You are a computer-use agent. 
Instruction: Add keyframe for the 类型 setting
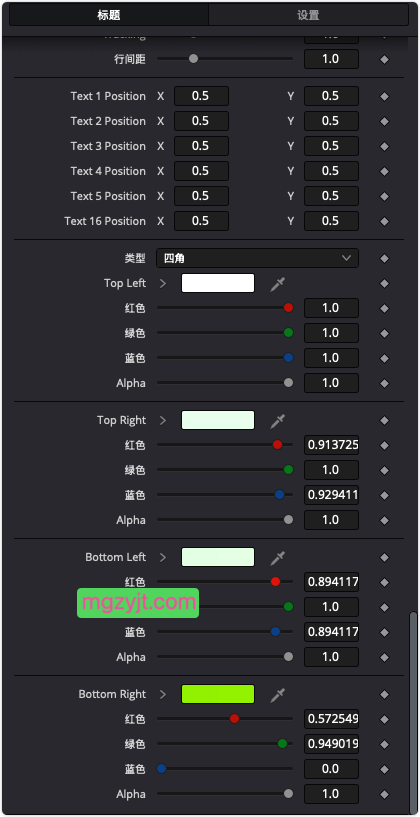(x=385, y=258)
